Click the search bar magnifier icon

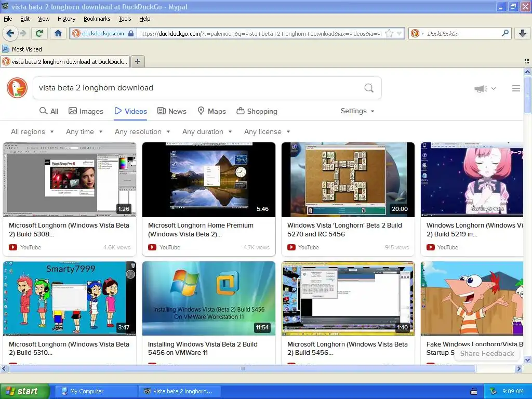[x=505, y=33]
